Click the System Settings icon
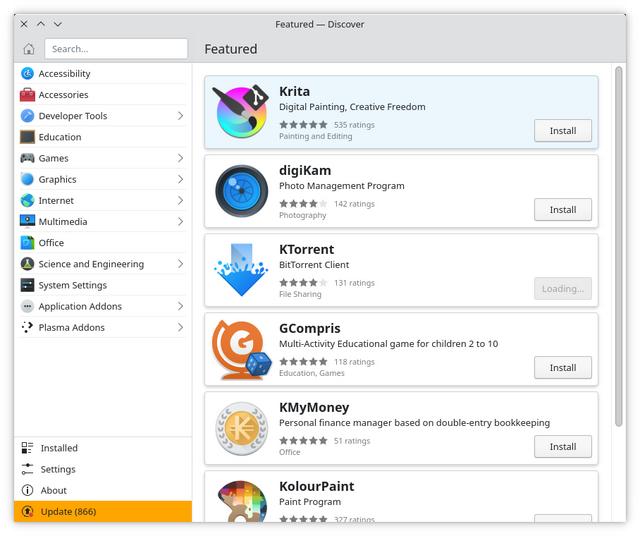 27,285
